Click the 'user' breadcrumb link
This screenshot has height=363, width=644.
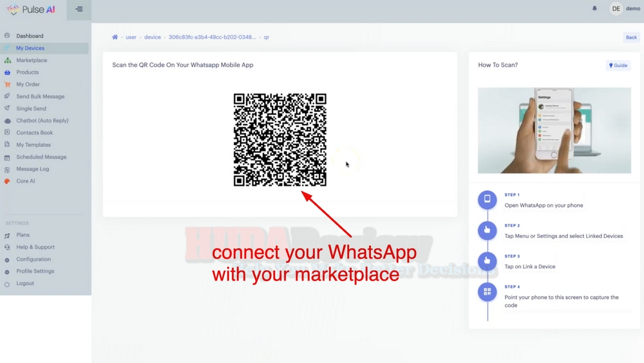tap(131, 37)
